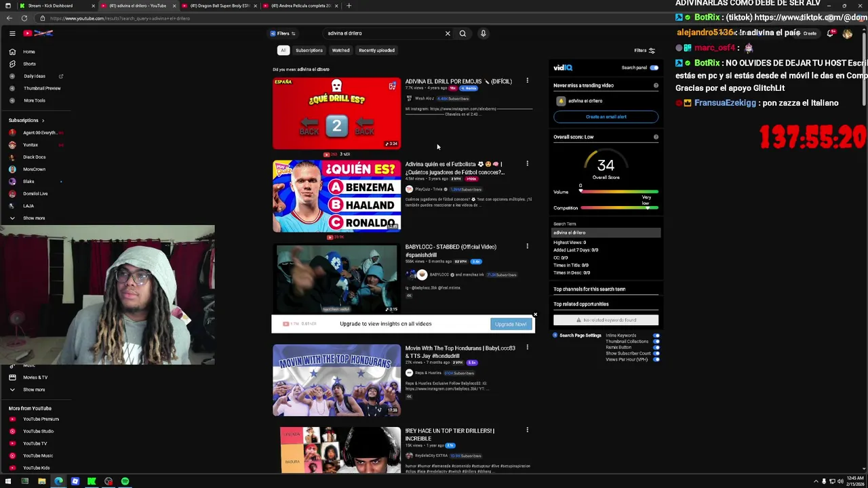Click the Volume score gauge bar
The width and height of the screenshot is (868, 488).
(619, 192)
